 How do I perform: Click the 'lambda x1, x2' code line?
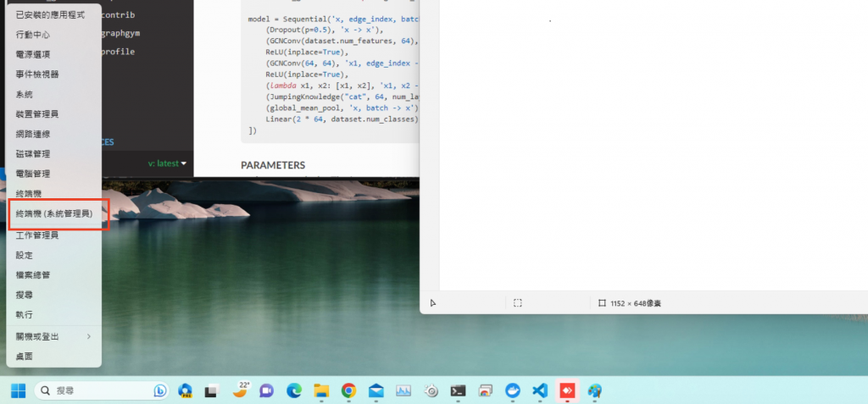point(342,86)
